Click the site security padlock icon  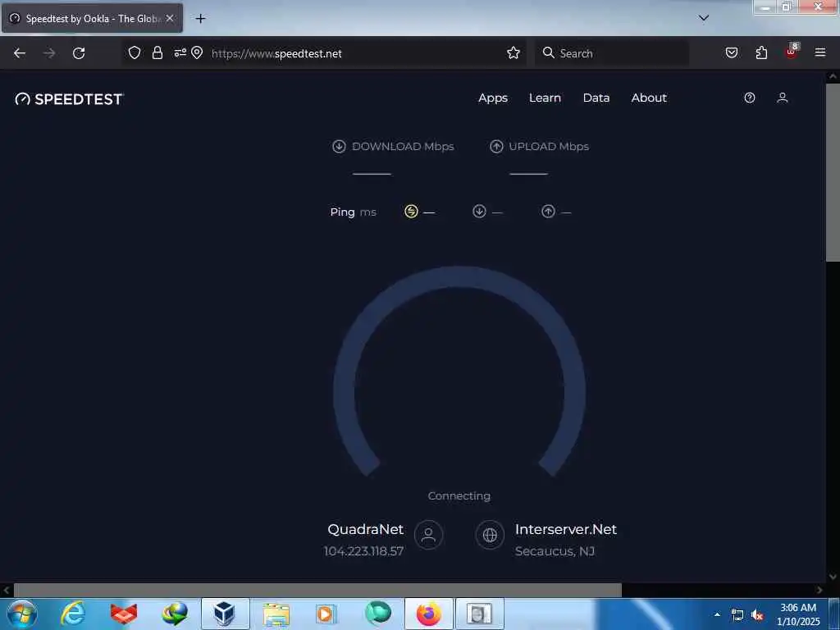coord(157,52)
